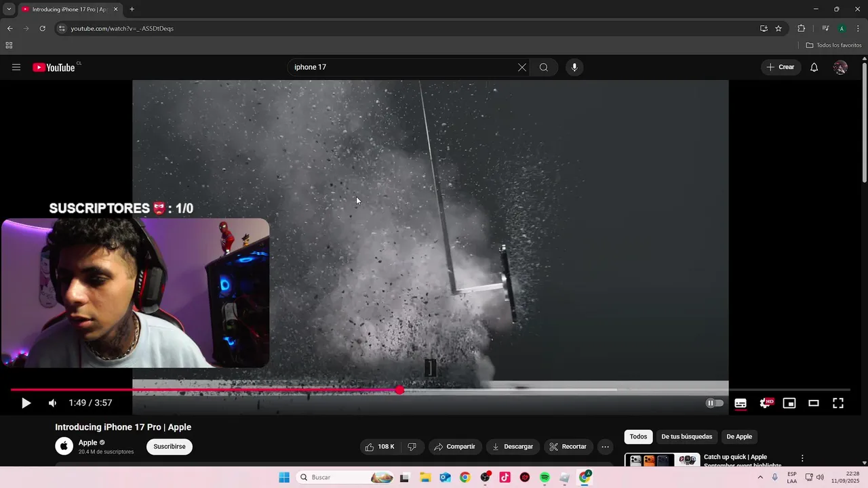The width and height of the screenshot is (868, 488).
Task: Open the tab search dropdown arrow
Action: pyautogui.click(x=9, y=9)
